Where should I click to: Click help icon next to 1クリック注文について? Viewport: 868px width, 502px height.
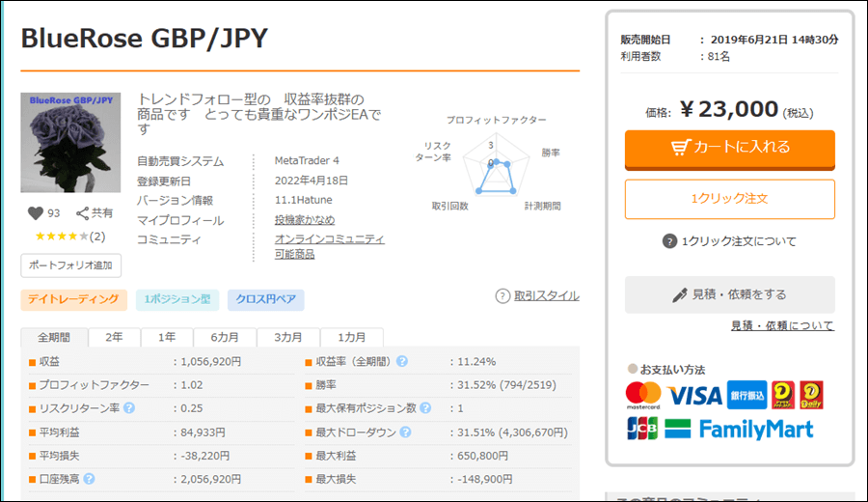tap(670, 241)
